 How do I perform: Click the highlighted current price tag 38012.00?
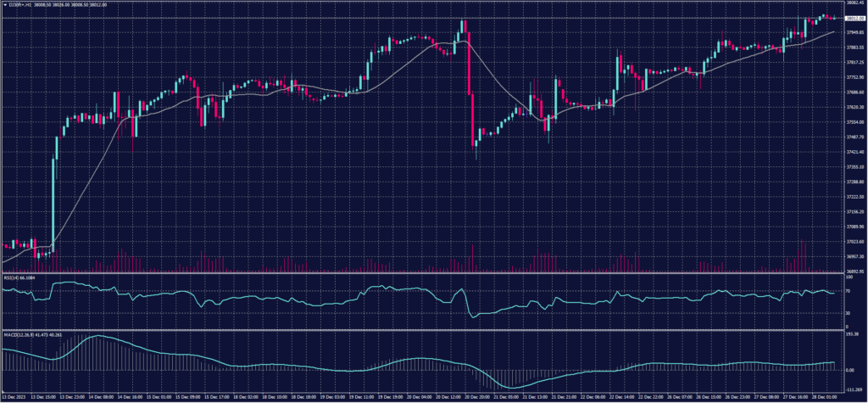851,18
